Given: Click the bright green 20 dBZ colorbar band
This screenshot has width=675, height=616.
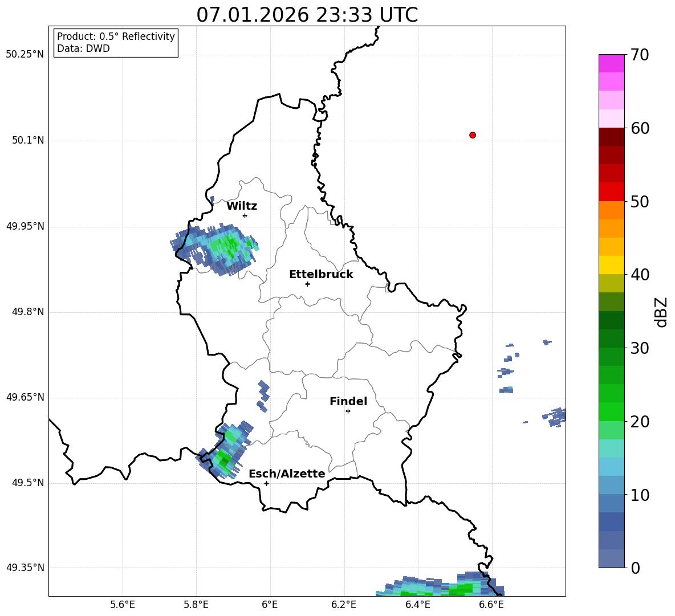Looking at the screenshot, I should pyautogui.click(x=611, y=411).
